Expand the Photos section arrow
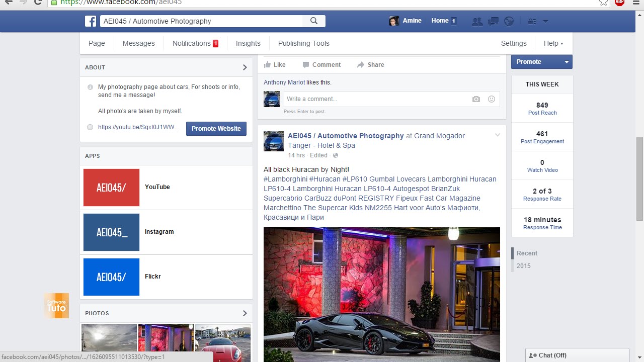The width and height of the screenshot is (644, 362). (245, 313)
